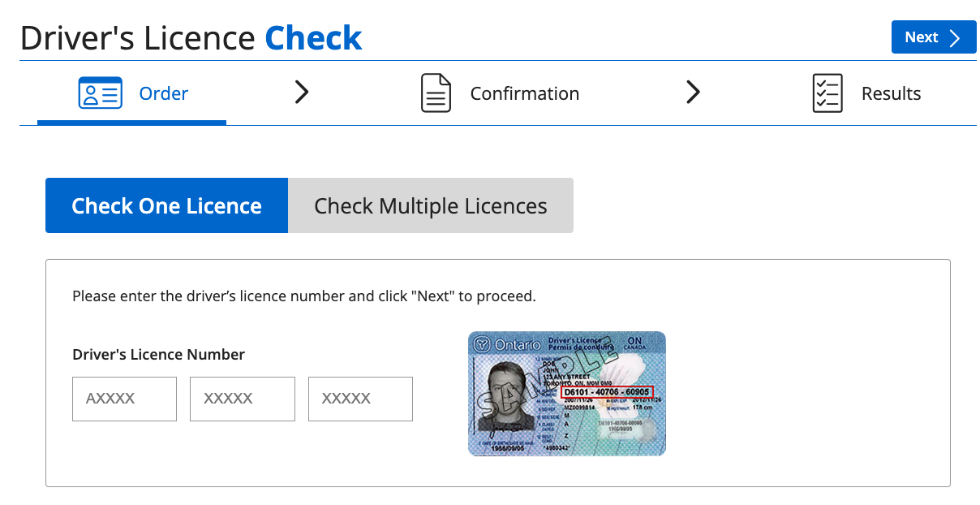Go to the Results step label
The image size is (980, 505).
coord(891,93)
